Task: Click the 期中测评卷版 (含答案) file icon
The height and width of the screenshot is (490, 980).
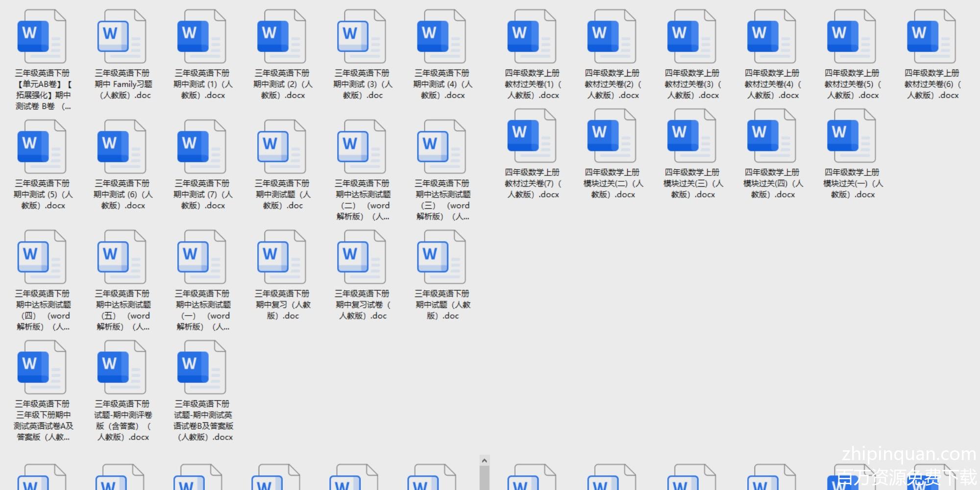Action: pos(122,367)
